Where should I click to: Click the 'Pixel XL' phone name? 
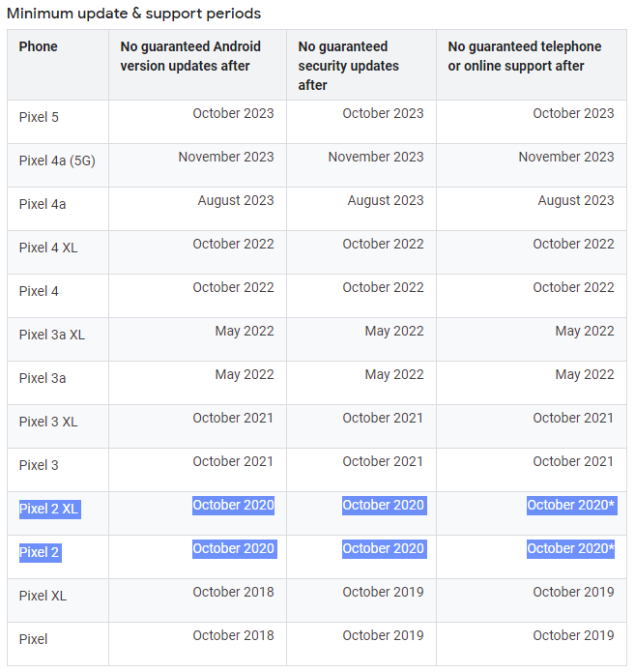tap(43, 596)
